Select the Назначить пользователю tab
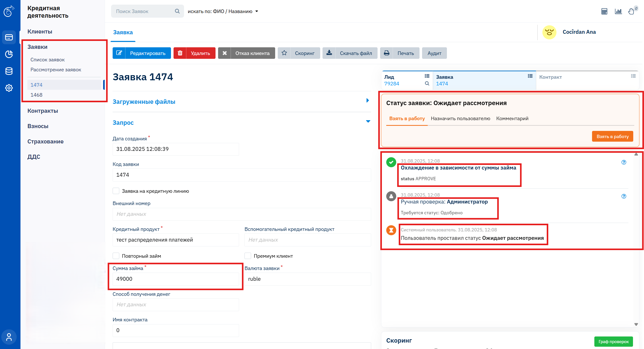Screen dimensions: 644x349 (x=460, y=118)
